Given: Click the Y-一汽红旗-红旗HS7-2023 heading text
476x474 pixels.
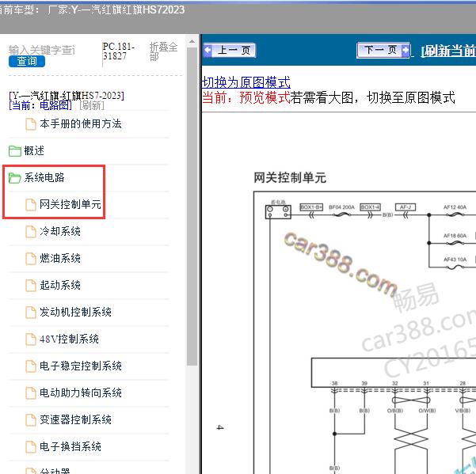Looking at the screenshot, I should coord(67,96).
